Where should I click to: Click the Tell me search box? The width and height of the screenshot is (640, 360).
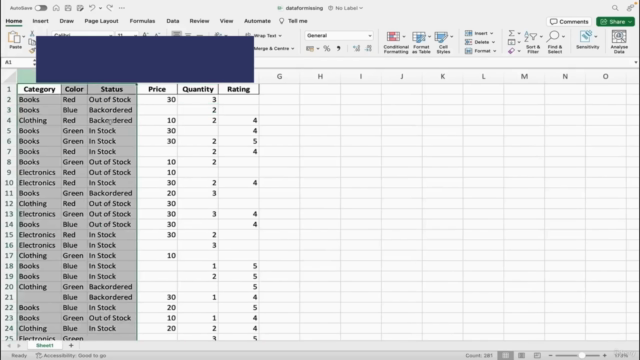point(293,21)
